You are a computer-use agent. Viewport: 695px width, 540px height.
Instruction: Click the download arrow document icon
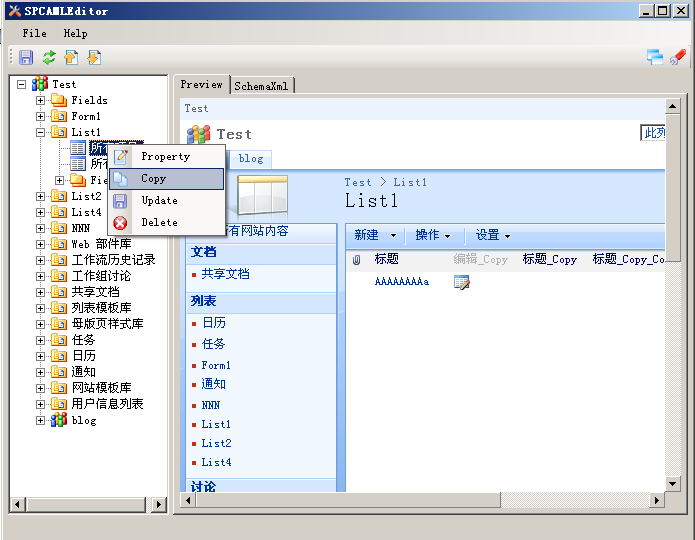click(94, 58)
